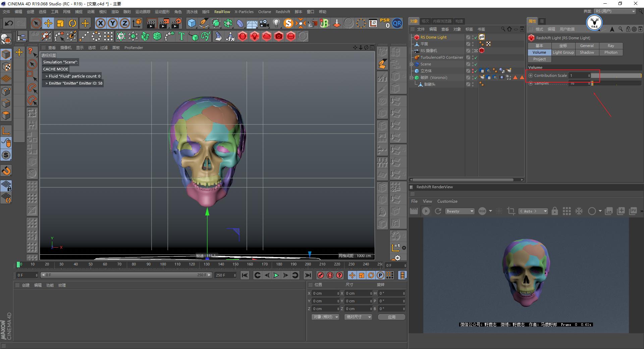Open the RealFlow menu
Screen dimensions: 644x349
[222, 11]
